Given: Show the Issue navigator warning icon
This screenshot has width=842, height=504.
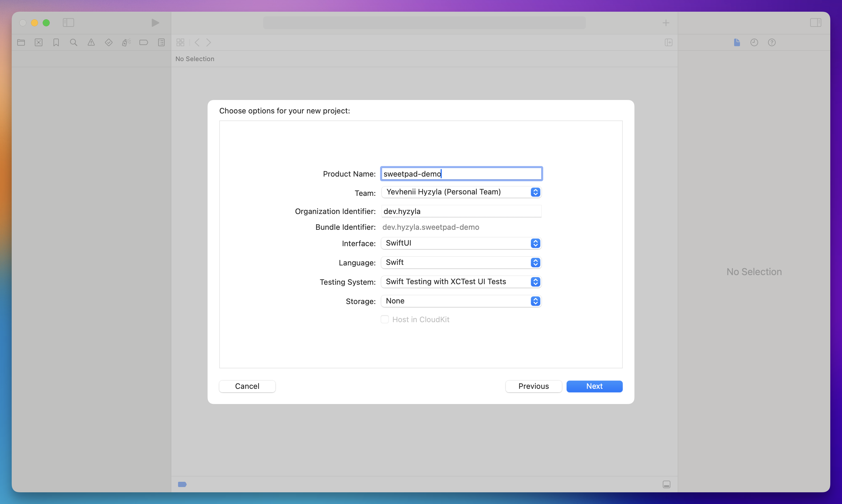Looking at the screenshot, I should coord(91,42).
